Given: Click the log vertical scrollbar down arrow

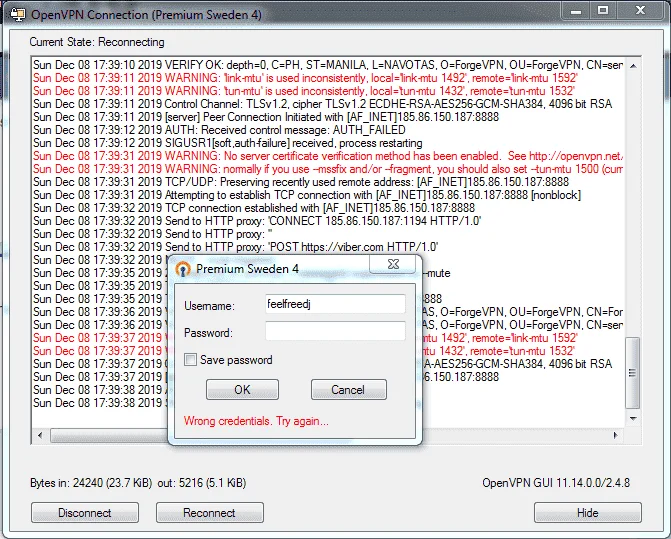Looking at the screenshot, I should click(x=633, y=418).
